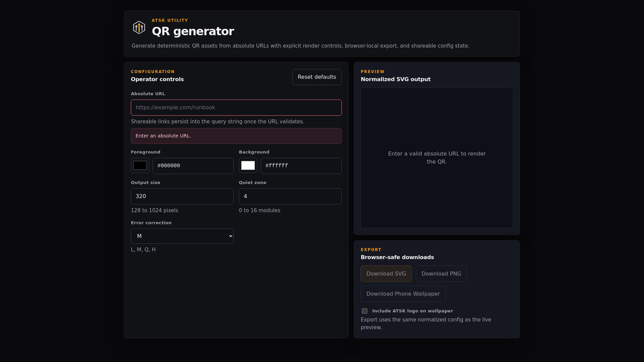
Task: Click the 'Normalized SVG output' heading
Action: click(395, 79)
